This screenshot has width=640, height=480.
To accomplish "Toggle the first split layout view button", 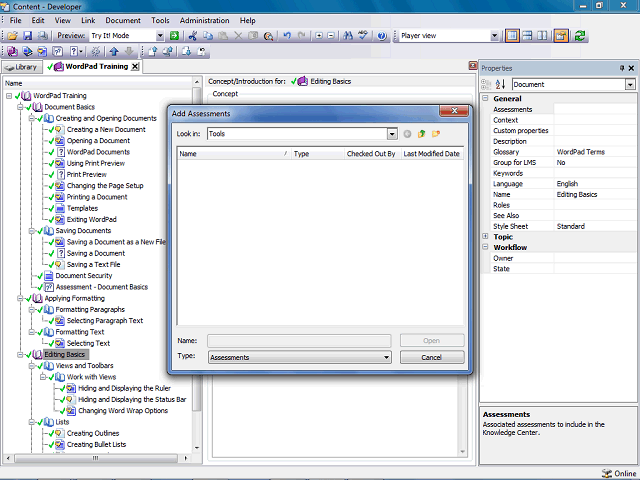I will [x=512, y=36].
